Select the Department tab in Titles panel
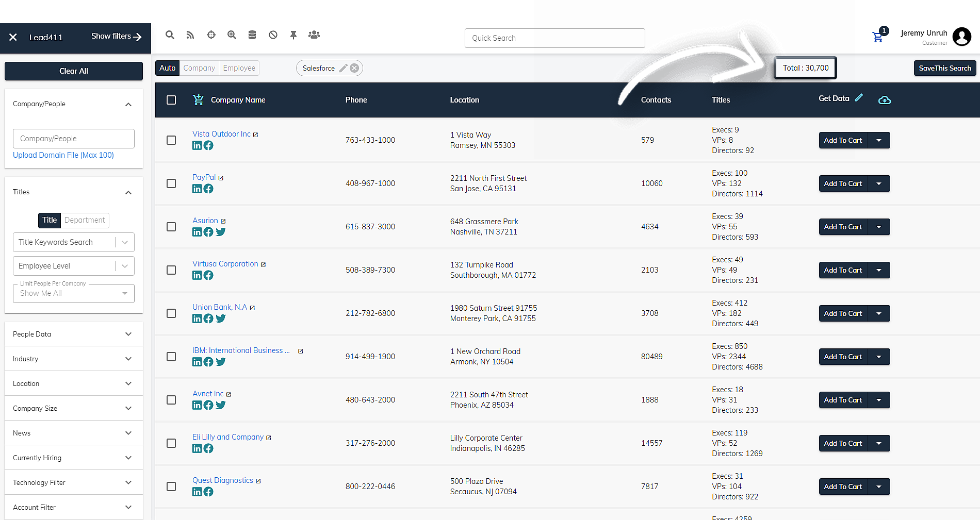 pos(85,220)
